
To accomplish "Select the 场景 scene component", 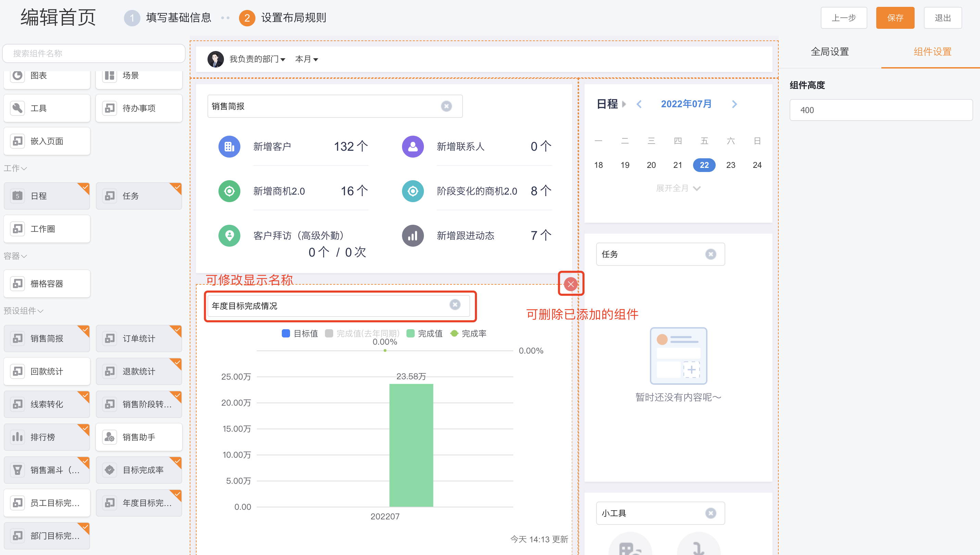I will pyautogui.click(x=139, y=78).
